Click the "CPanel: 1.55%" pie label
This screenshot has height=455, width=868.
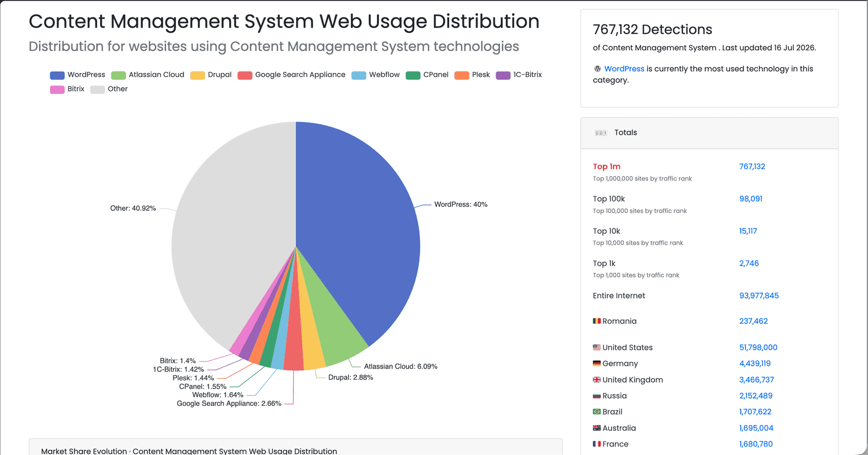tap(202, 387)
